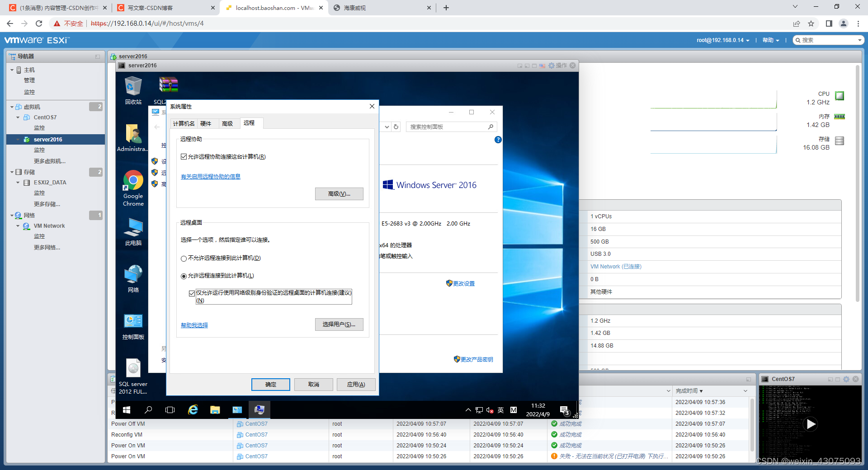Collapse the CentOS7 tree node
Viewport: 868px width, 470px height.
coord(18,117)
